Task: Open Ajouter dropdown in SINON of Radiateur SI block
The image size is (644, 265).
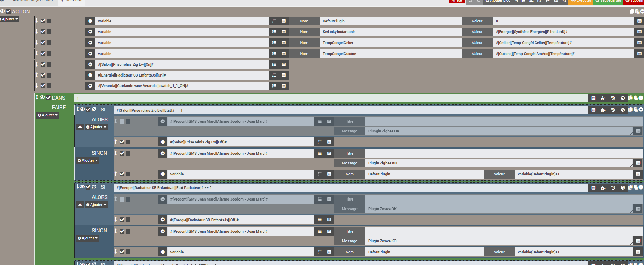Action: 88,238
